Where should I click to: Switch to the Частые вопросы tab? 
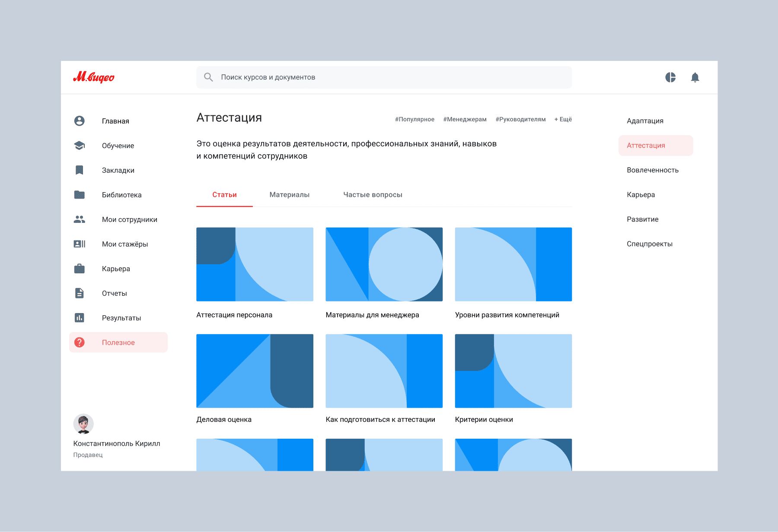[373, 195]
